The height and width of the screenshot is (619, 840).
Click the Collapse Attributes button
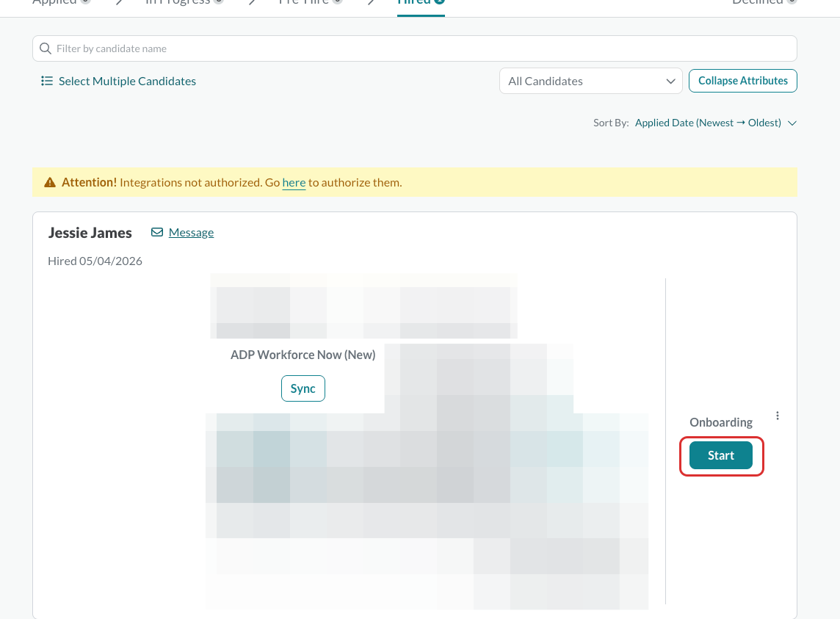coord(743,81)
